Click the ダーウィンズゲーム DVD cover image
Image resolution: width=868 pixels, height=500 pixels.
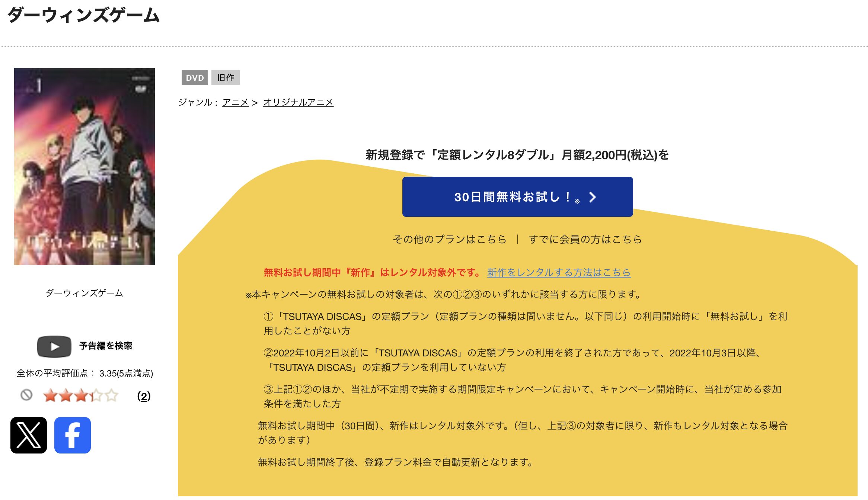[x=84, y=166]
